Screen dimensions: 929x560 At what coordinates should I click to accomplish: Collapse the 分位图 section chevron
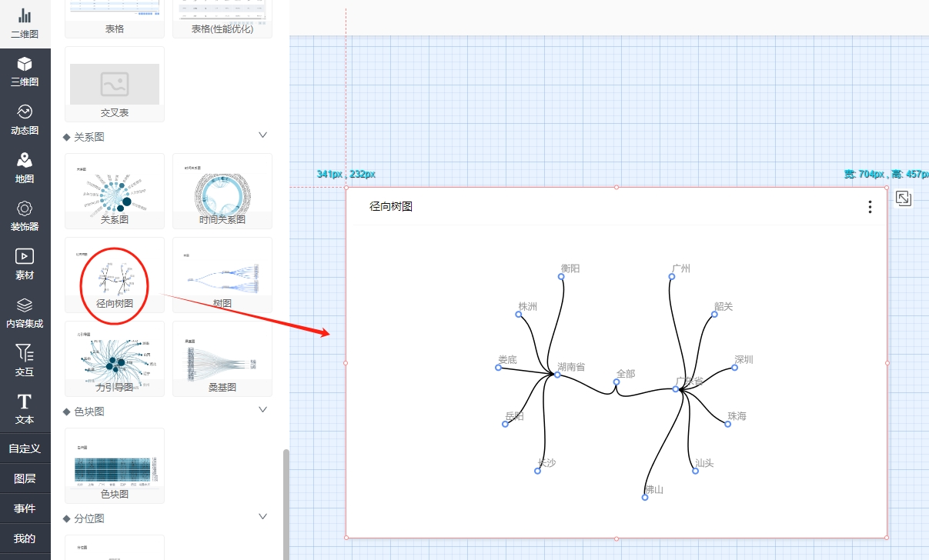pyautogui.click(x=262, y=517)
